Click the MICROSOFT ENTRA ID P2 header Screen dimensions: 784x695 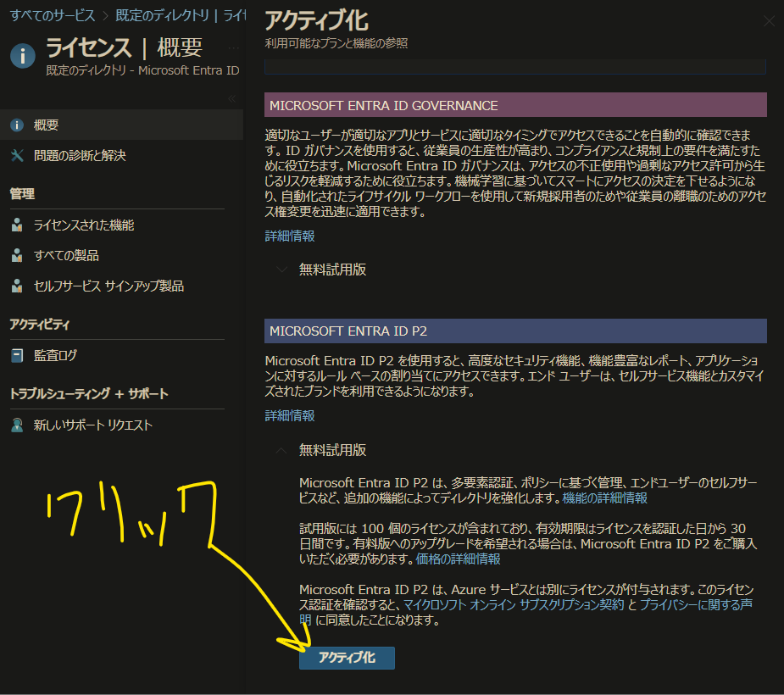[515, 331]
